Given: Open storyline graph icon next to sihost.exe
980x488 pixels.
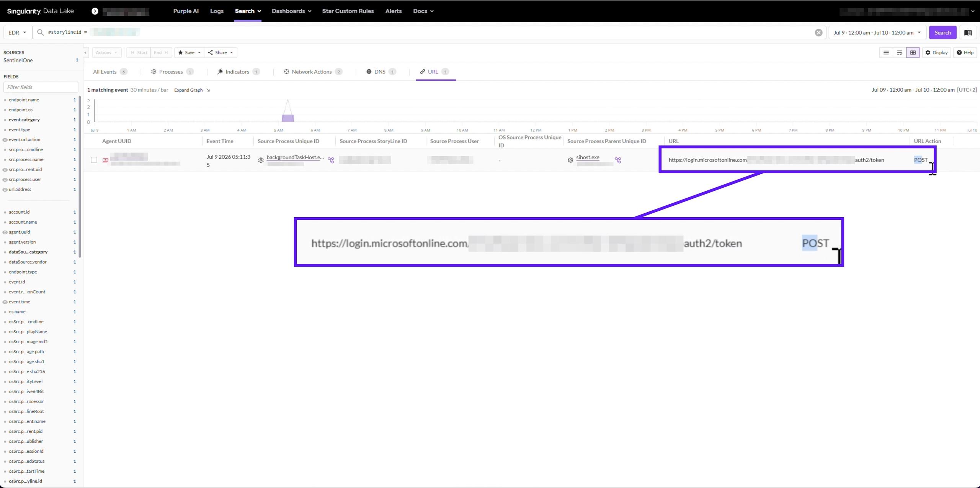Looking at the screenshot, I should (x=618, y=160).
